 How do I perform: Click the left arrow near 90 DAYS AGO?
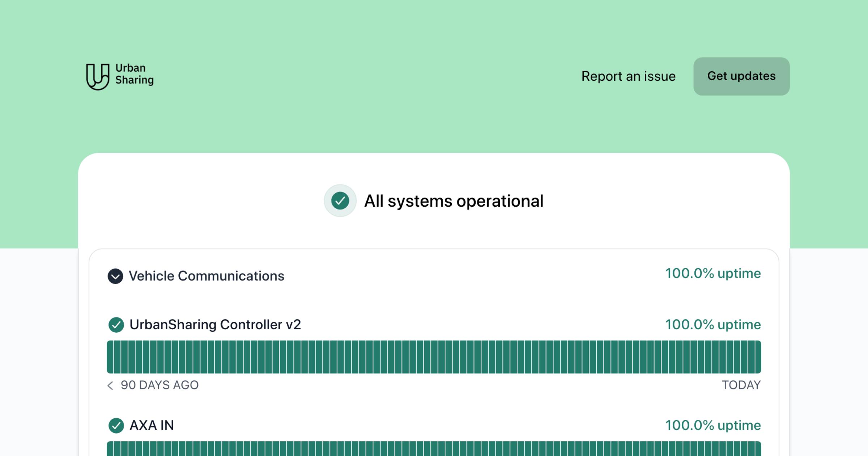(110, 386)
